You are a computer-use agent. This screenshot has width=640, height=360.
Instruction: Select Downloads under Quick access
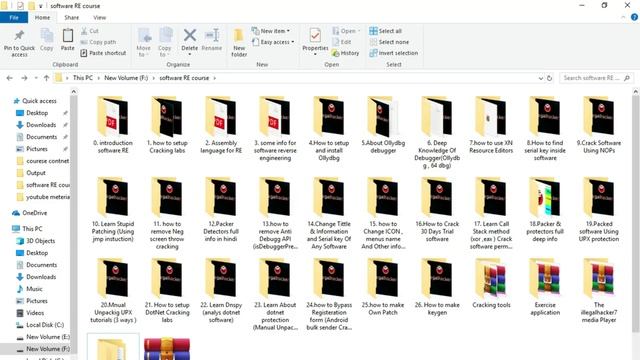pyautogui.click(x=41, y=125)
